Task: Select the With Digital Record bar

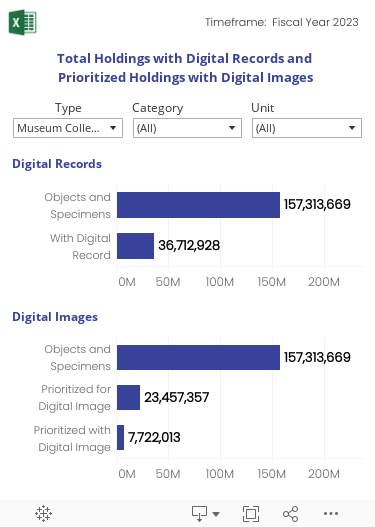Action: coord(135,246)
